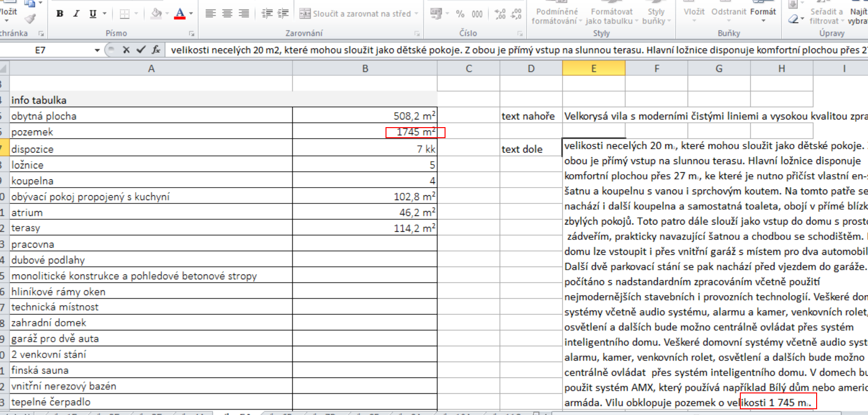Increase indent in Zarovnání group
Screen dimensions: 868x415
click(x=283, y=14)
